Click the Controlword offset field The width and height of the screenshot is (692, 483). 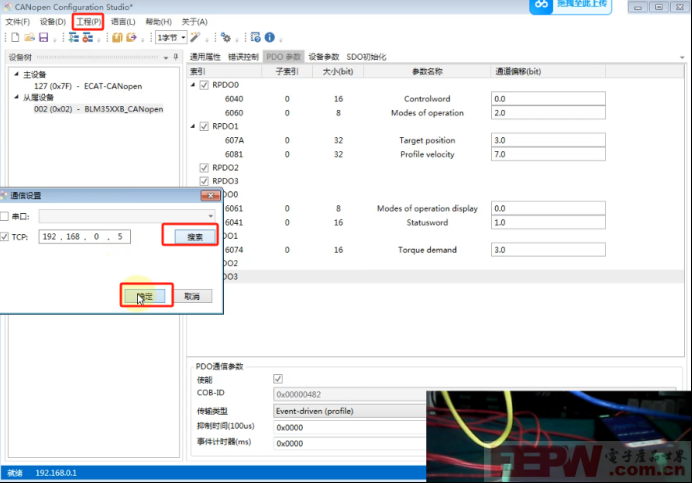click(x=548, y=99)
